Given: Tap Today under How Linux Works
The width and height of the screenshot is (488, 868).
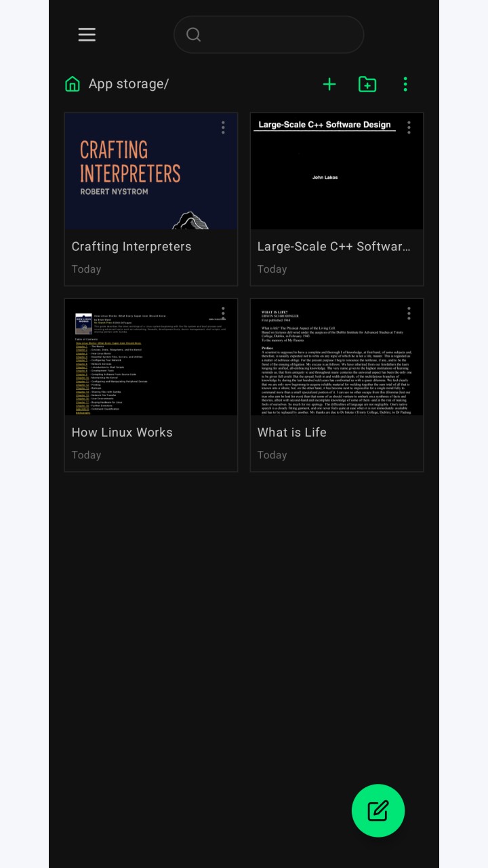Looking at the screenshot, I should [86, 455].
